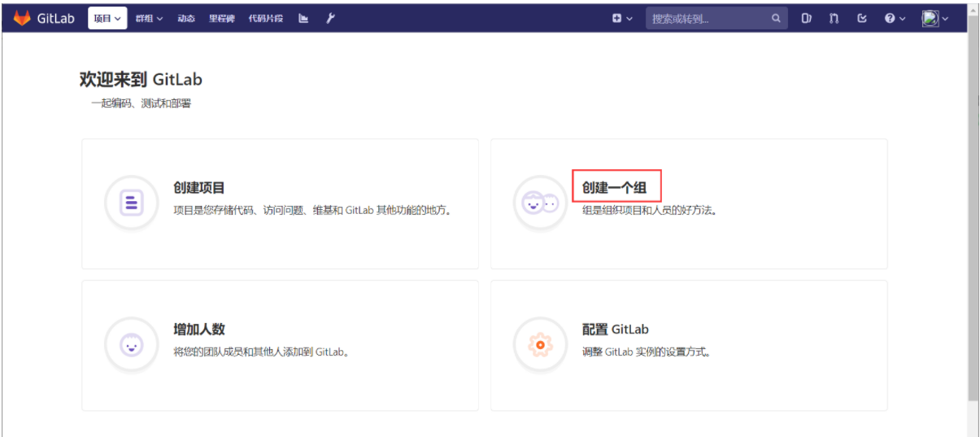Screen dimensions: 980x437
Task: Open the user avatar menu
Action: [x=935, y=18]
